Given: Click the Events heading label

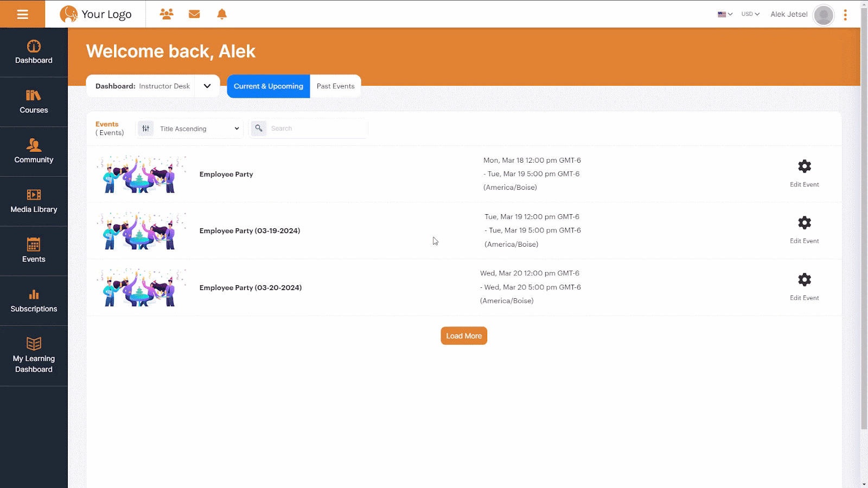Looking at the screenshot, I should click(107, 124).
